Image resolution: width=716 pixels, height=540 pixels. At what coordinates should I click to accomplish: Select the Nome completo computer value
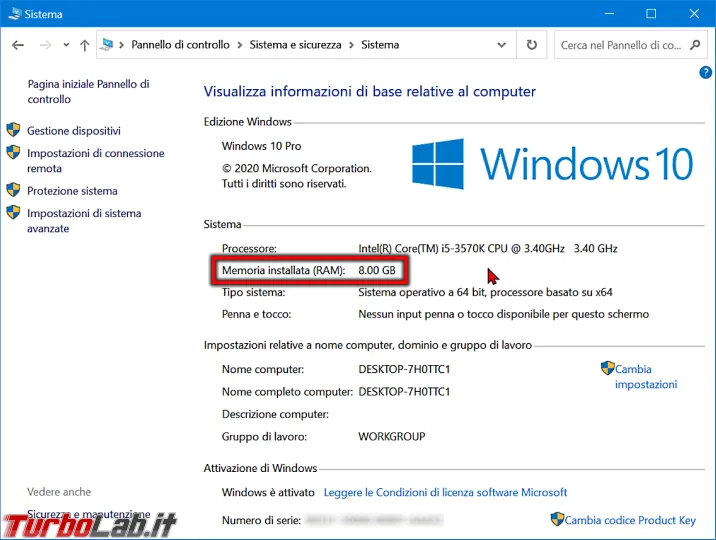(404, 392)
